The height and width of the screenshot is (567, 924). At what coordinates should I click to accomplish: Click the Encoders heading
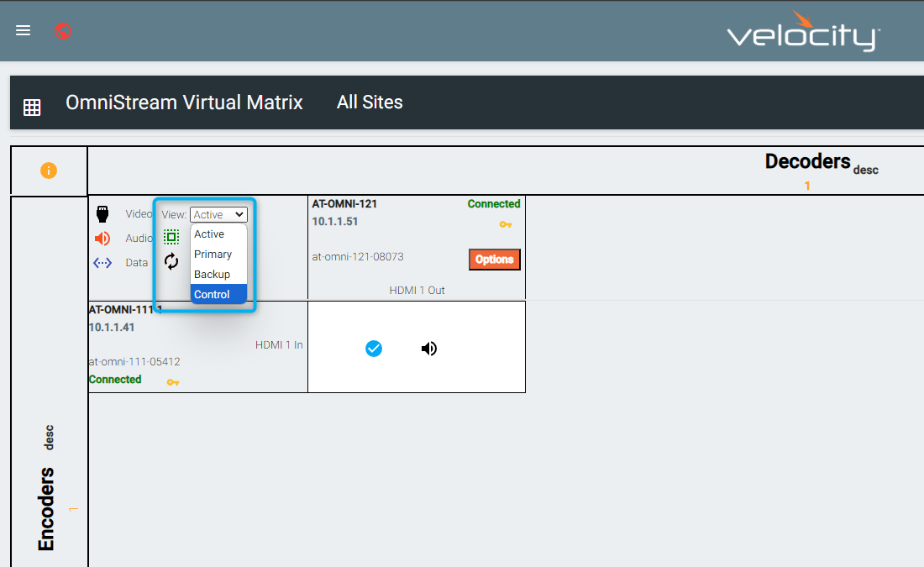click(46, 509)
